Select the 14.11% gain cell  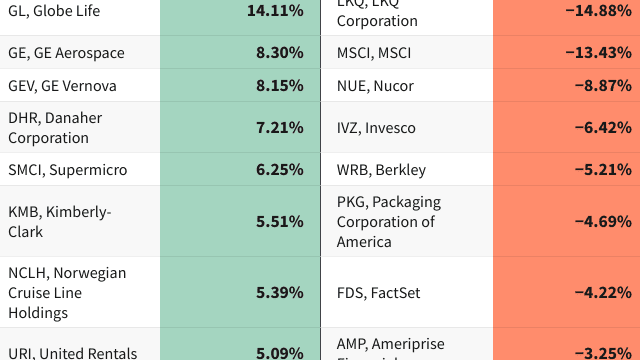click(240, 11)
